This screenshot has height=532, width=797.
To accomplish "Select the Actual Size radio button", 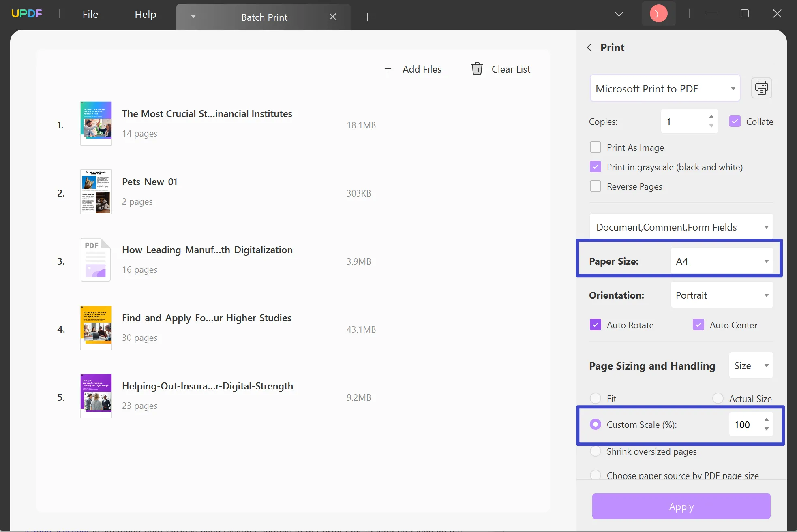I will coord(718,398).
